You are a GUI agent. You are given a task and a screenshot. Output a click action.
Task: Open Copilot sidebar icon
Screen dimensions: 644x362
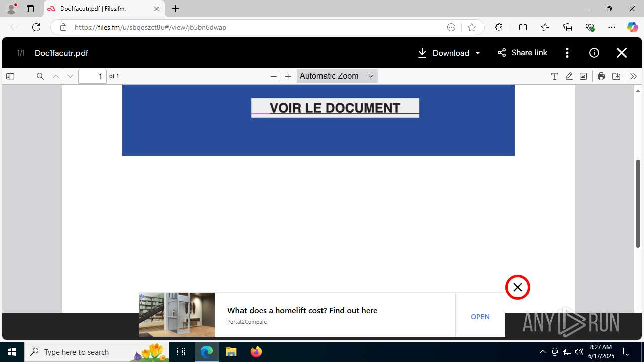click(632, 27)
